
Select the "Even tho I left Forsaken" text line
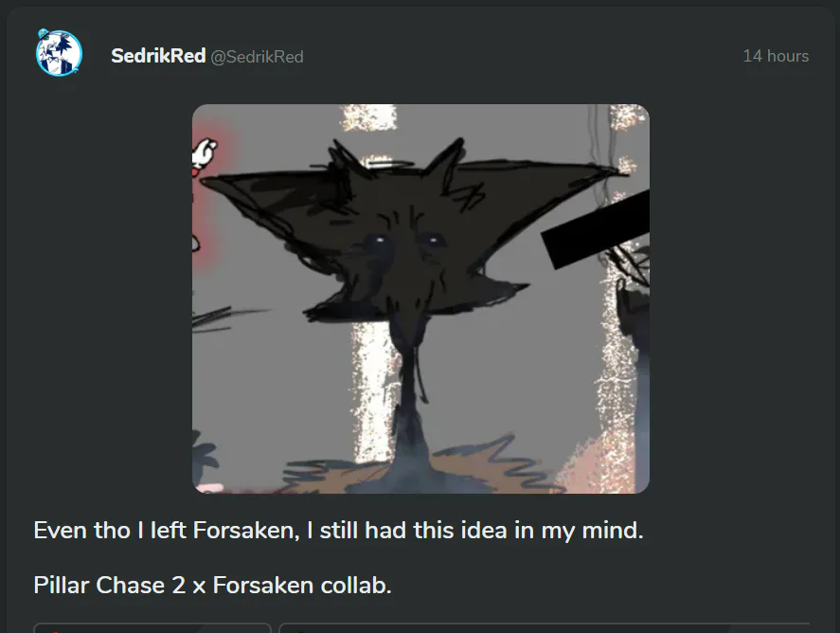coord(338,530)
